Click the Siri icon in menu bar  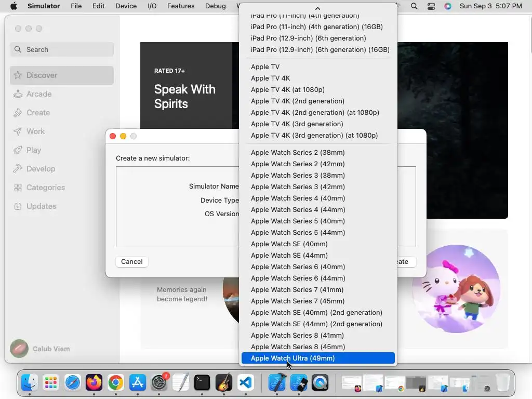coord(448,6)
